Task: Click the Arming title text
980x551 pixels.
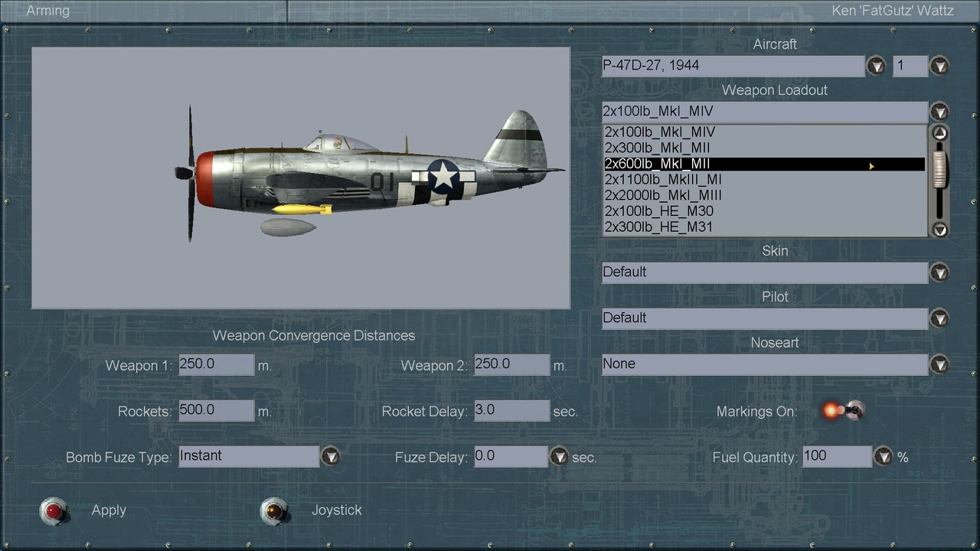Action: 47,11
